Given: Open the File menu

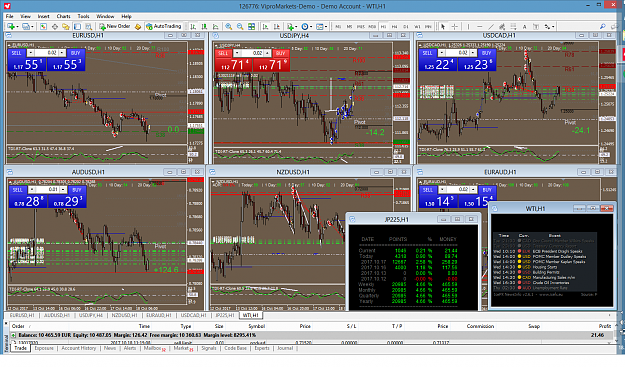Looking at the screenshot, I should pyautogui.click(x=10, y=16).
